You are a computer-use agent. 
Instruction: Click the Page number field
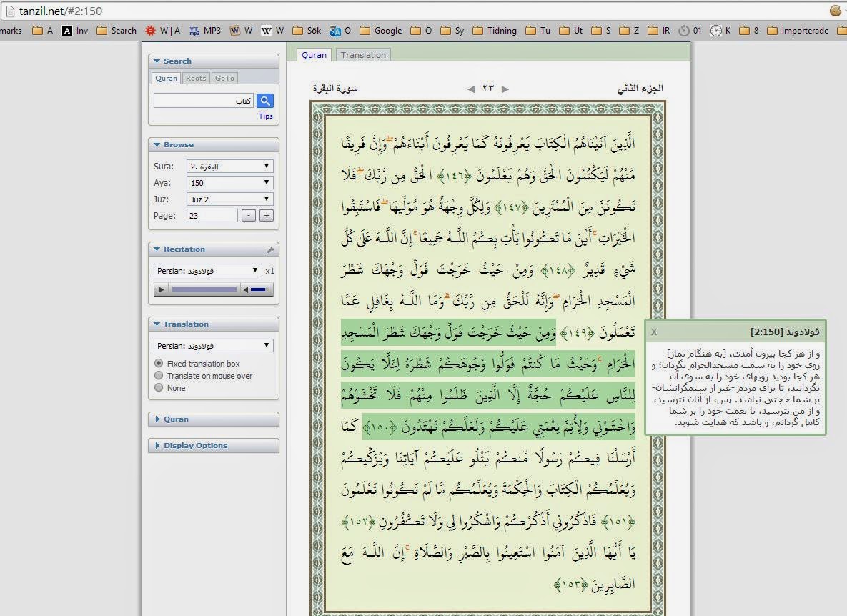point(212,215)
